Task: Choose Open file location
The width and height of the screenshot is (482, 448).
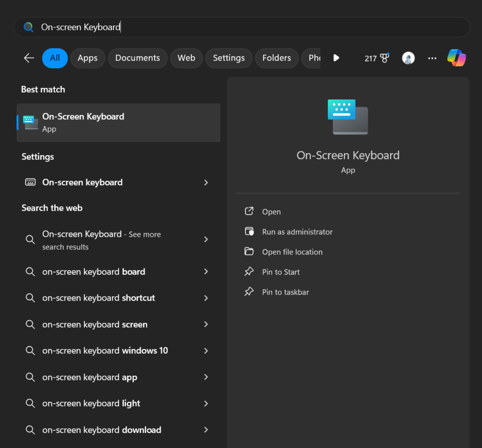Action: (x=292, y=252)
